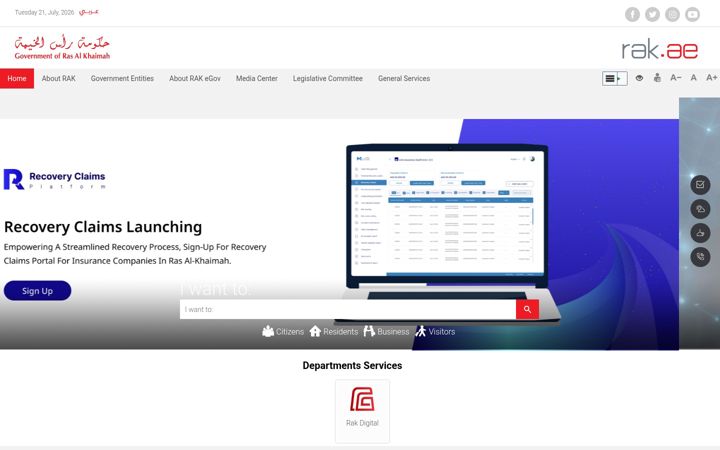
Task: Reset font size with plain A
Action: click(693, 78)
